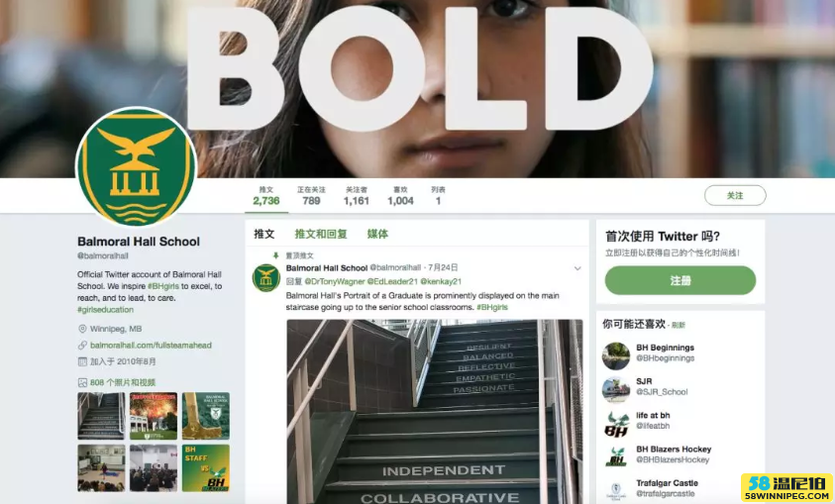Open the #BHgirls hashtag in tweet text
Image resolution: width=835 pixels, height=504 pixels.
click(492, 307)
